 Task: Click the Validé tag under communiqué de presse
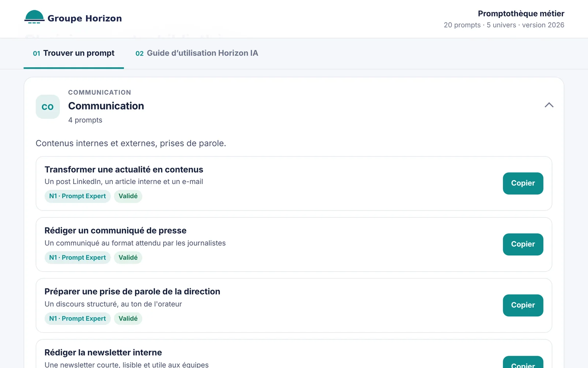[x=128, y=258]
